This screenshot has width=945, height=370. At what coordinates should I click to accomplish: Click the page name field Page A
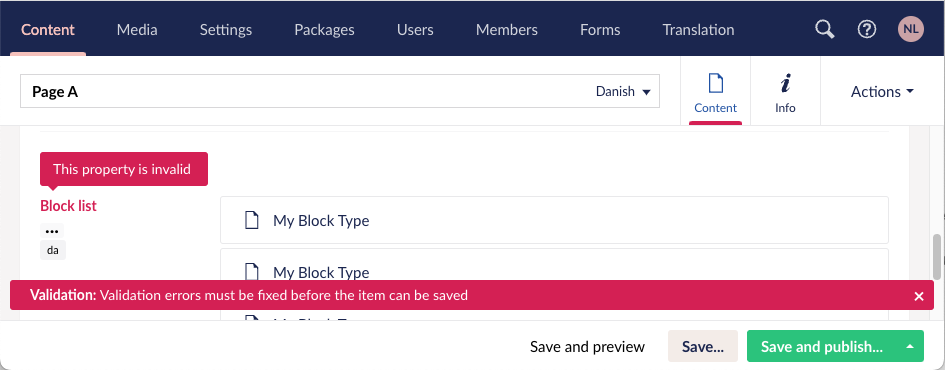(340, 92)
